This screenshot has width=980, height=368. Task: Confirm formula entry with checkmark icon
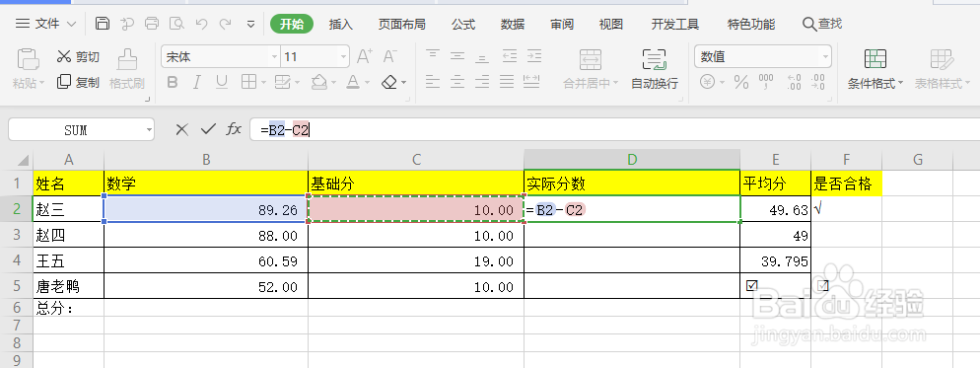click(208, 129)
